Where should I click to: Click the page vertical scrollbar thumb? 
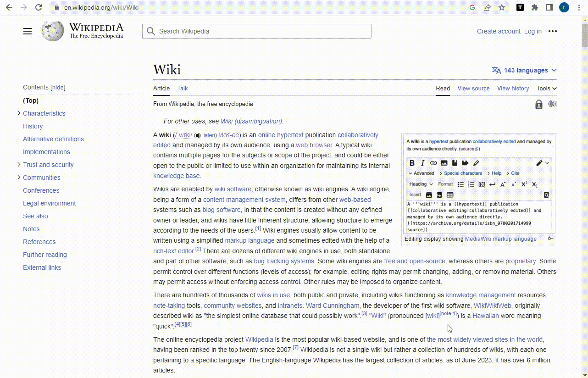585,35
